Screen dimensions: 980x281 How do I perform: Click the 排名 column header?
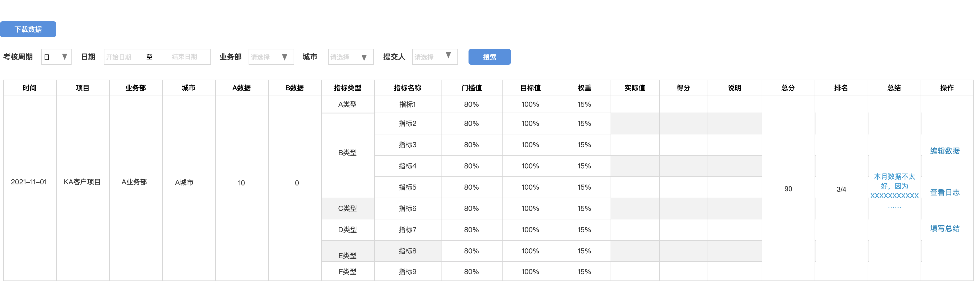841,88
